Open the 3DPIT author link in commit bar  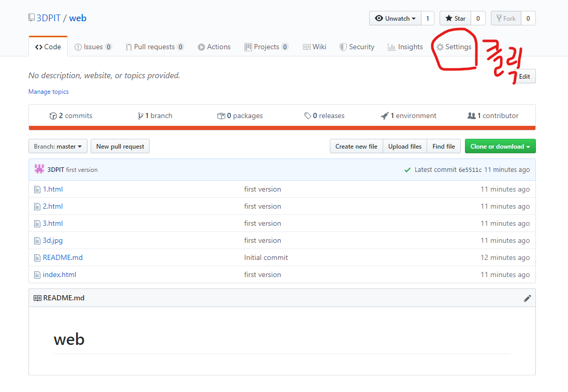coord(55,169)
